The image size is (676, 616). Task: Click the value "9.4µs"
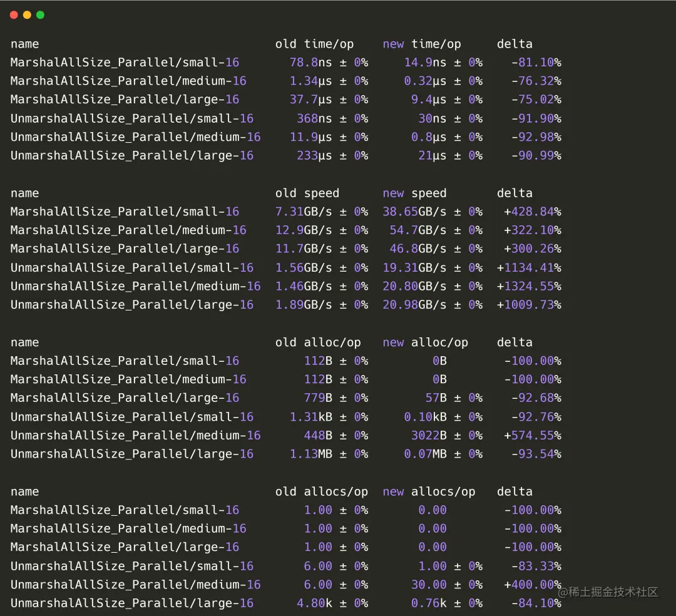pos(429,100)
